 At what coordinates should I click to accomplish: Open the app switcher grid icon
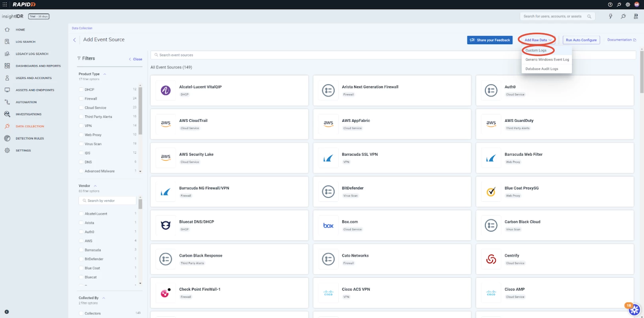click(x=5, y=4)
